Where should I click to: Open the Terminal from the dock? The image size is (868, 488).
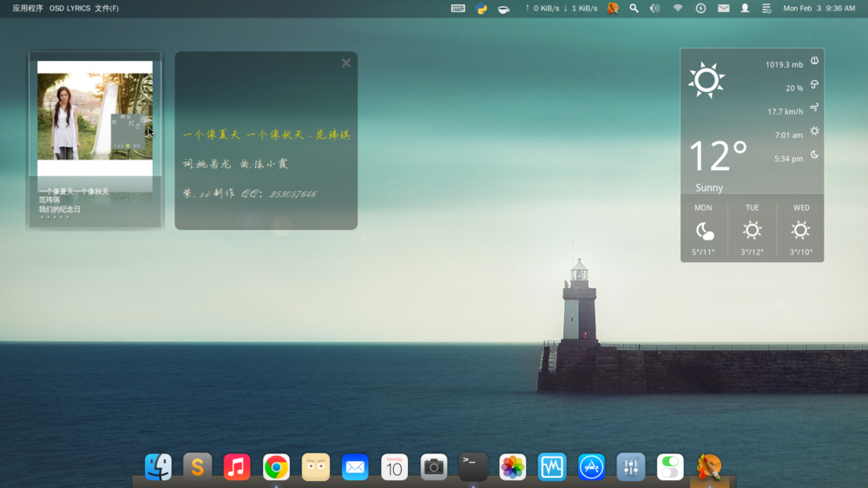click(473, 466)
